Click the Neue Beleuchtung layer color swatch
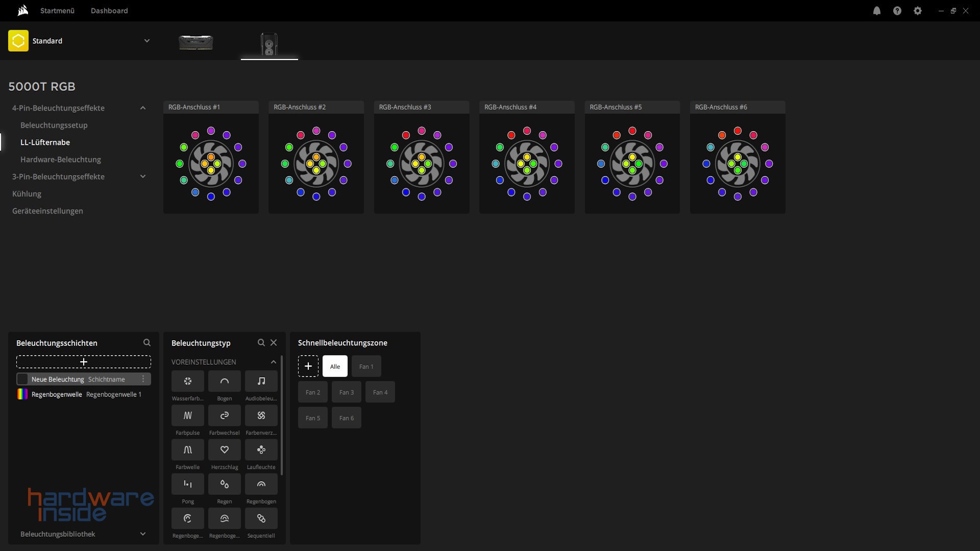This screenshot has height=551, width=980. (22, 379)
